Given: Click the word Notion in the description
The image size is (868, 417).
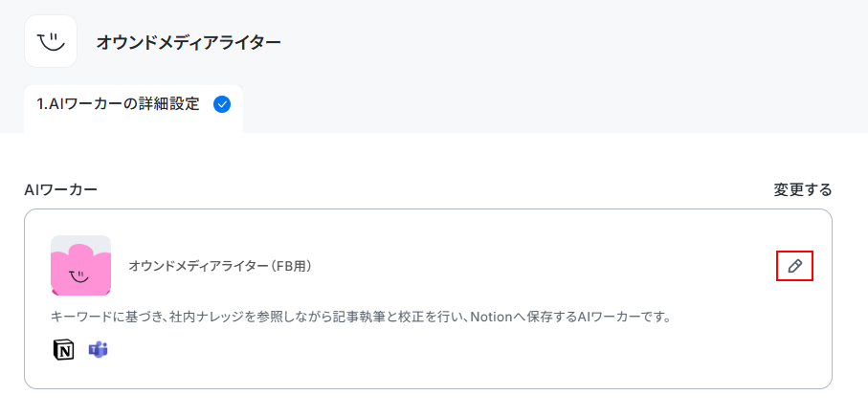Looking at the screenshot, I should (490, 318).
